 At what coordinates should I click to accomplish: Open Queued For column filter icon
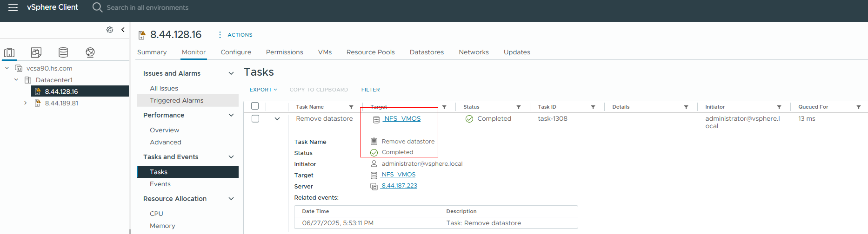[859, 107]
